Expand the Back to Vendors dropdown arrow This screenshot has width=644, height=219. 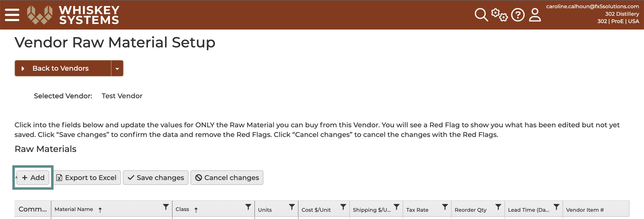coord(117,68)
